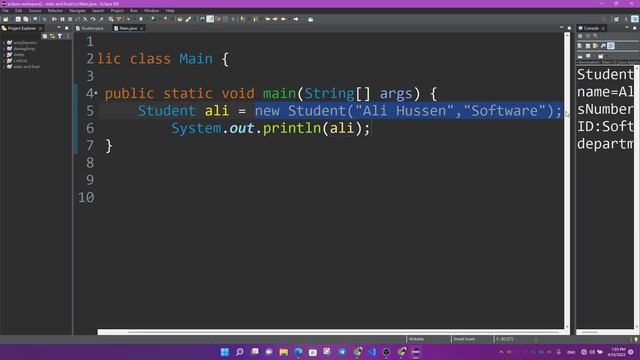This screenshot has height=360, width=640.
Task: Click the Console Terminate icon
Action: [x=580, y=36]
